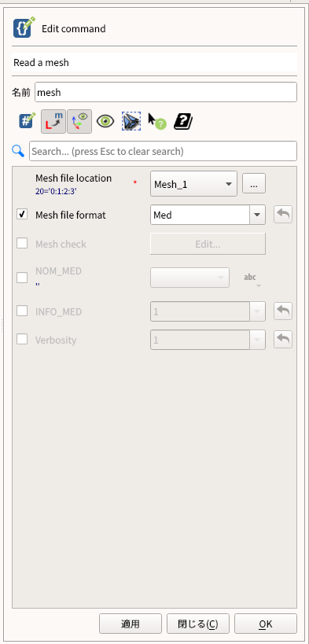309x644 pixels.
Task: Click the 適用 apply button
Action: (x=131, y=624)
